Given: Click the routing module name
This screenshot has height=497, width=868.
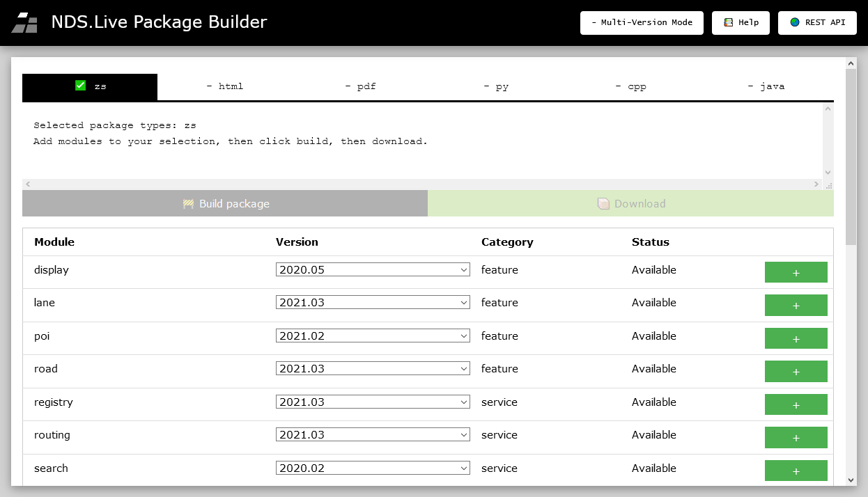Looking at the screenshot, I should (x=52, y=435).
